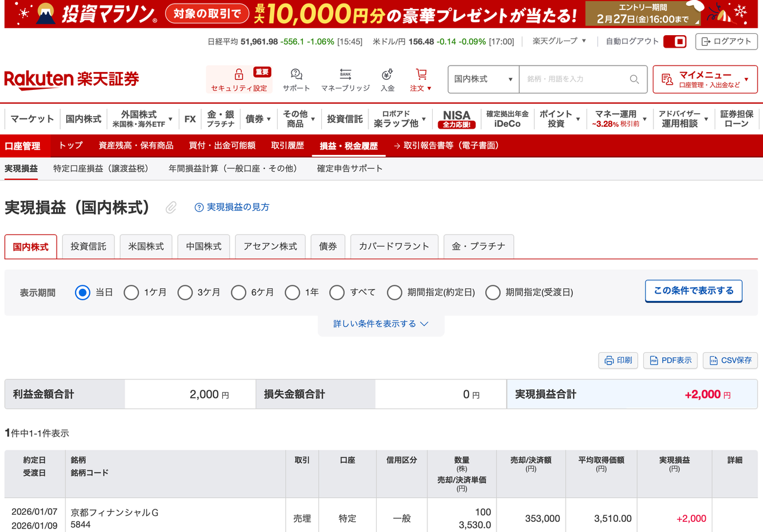Open the セキュリティ設定 lock icon
Screen dimensions: 763x532
(238, 74)
